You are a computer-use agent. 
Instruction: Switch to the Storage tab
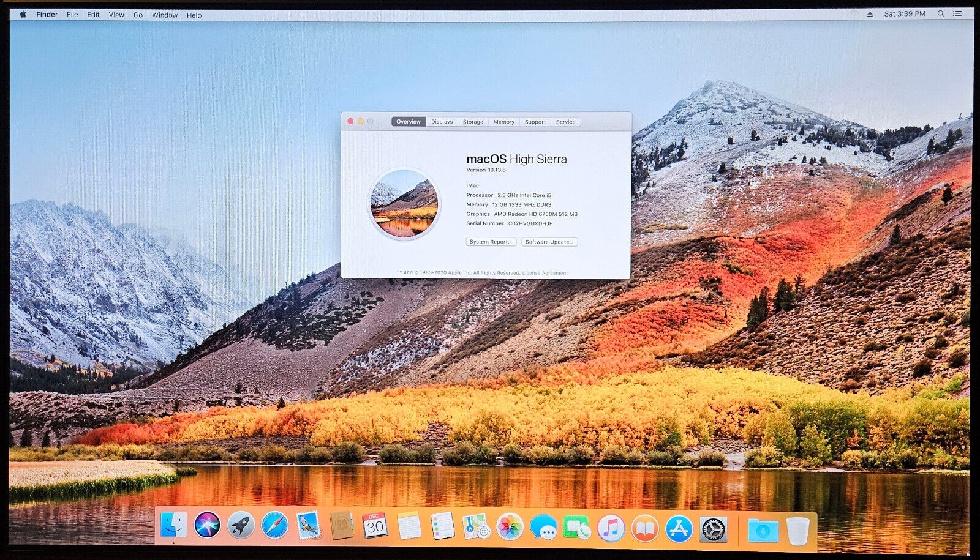[473, 122]
